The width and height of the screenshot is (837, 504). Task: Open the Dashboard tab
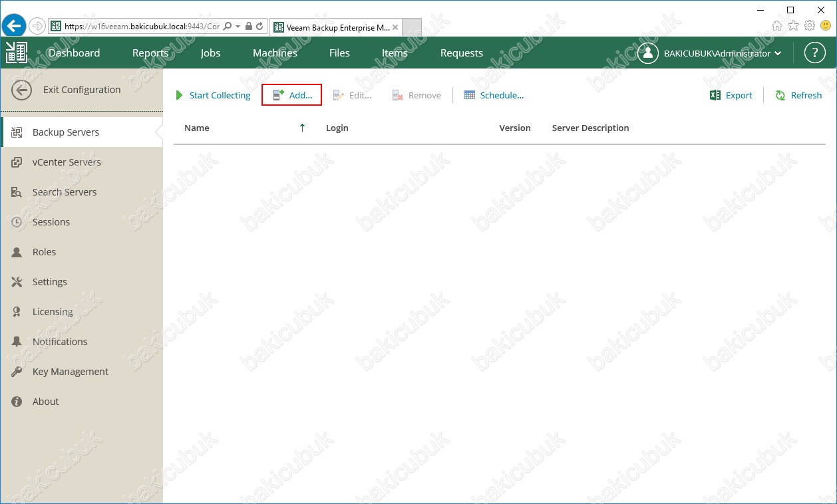click(x=74, y=53)
